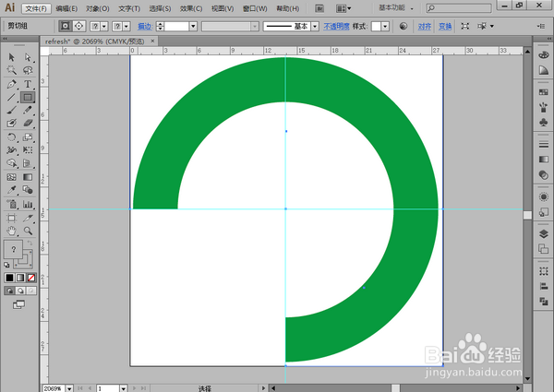Open the Gradient panel in right dock
The height and width of the screenshot is (392, 554).
click(x=544, y=160)
